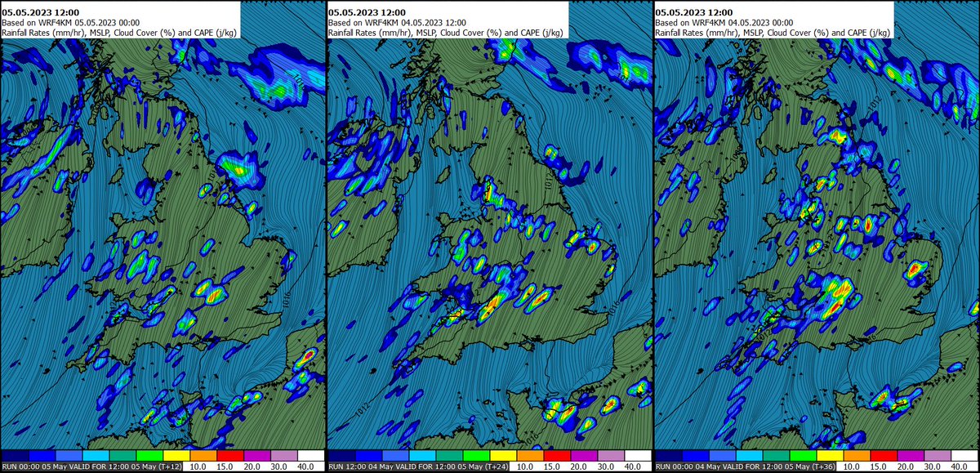Select the cyan swatch in the right panel legend

749,458
